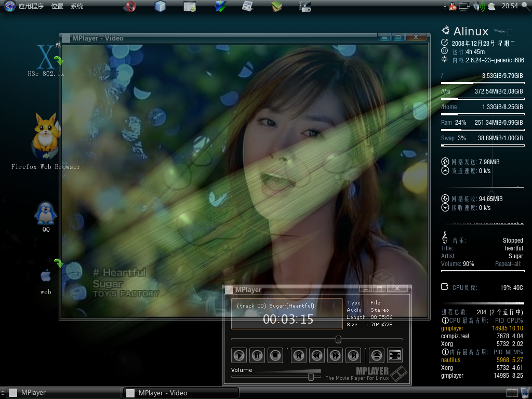Rewind the video in MPlayer
Image resolution: width=532 pixels, height=399 pixels.
coord(317,355)
